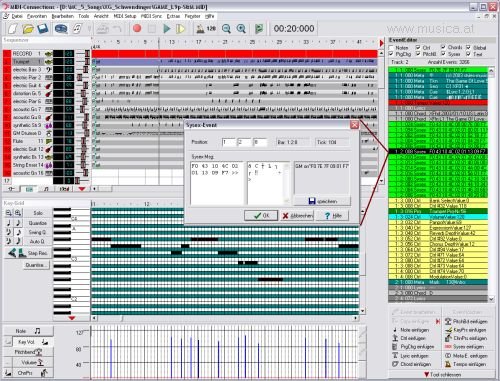Open the Bearbeiten menu
This screenshot has height=381, width=500.
(x=63, y=16)
